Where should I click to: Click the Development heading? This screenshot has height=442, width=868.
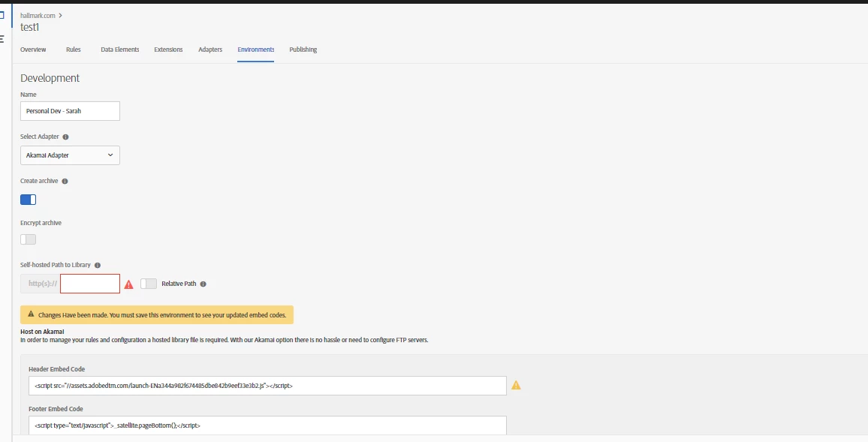coord(50,78)
